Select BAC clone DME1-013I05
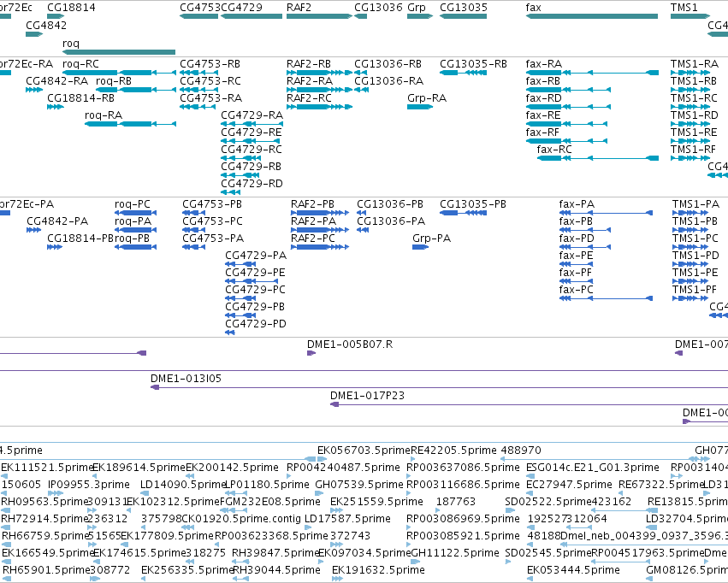 tap(439, 387)
